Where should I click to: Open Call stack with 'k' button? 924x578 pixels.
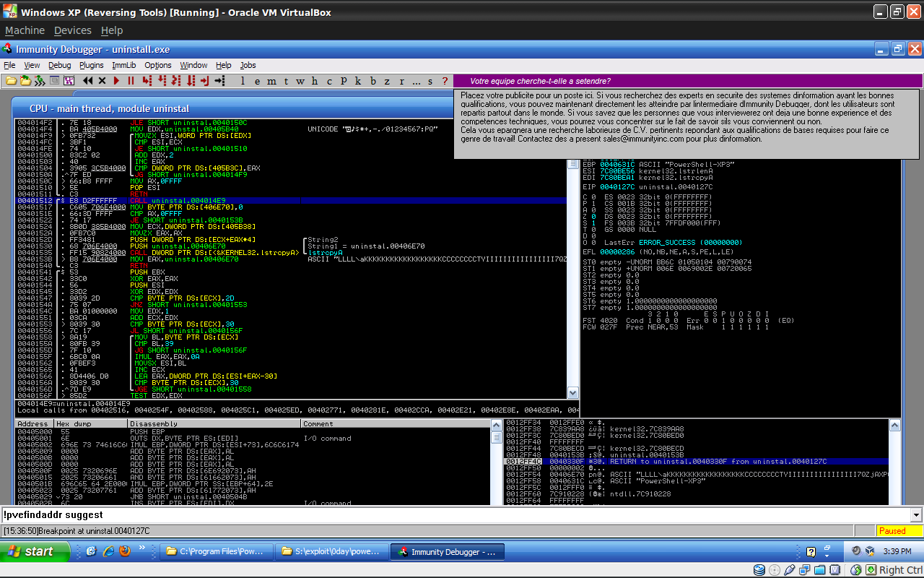(358, 80)
